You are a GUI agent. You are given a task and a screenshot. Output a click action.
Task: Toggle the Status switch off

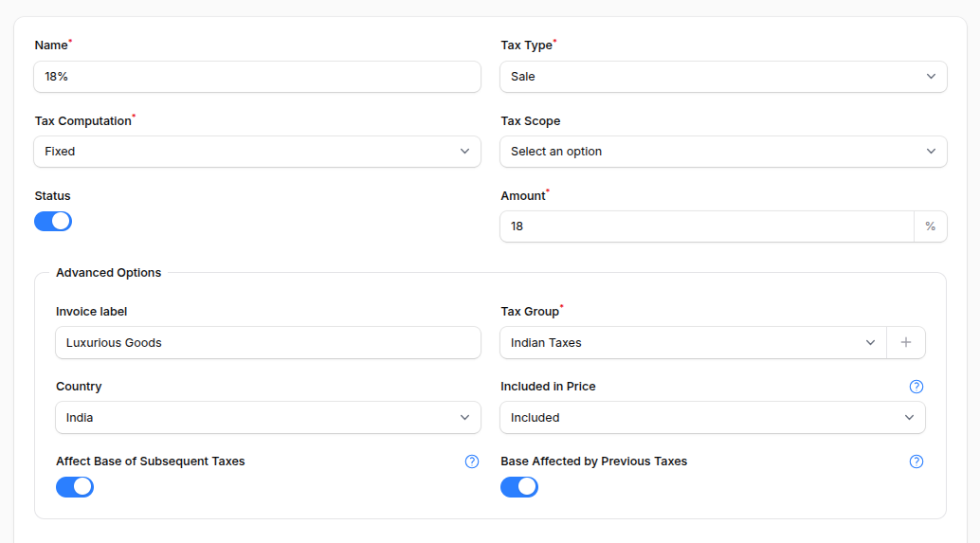53,222
